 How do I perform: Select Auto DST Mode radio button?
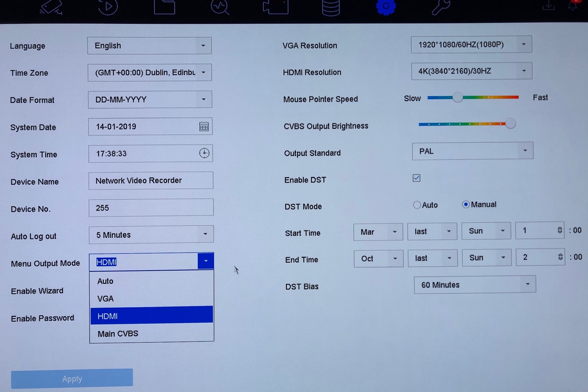(x=417, y=205)
